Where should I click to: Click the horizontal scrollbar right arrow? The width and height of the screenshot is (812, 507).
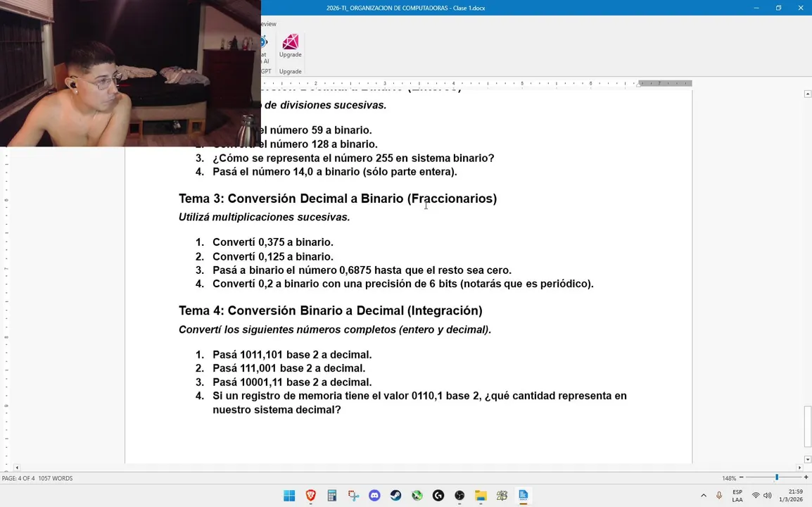tap(799, 468)
